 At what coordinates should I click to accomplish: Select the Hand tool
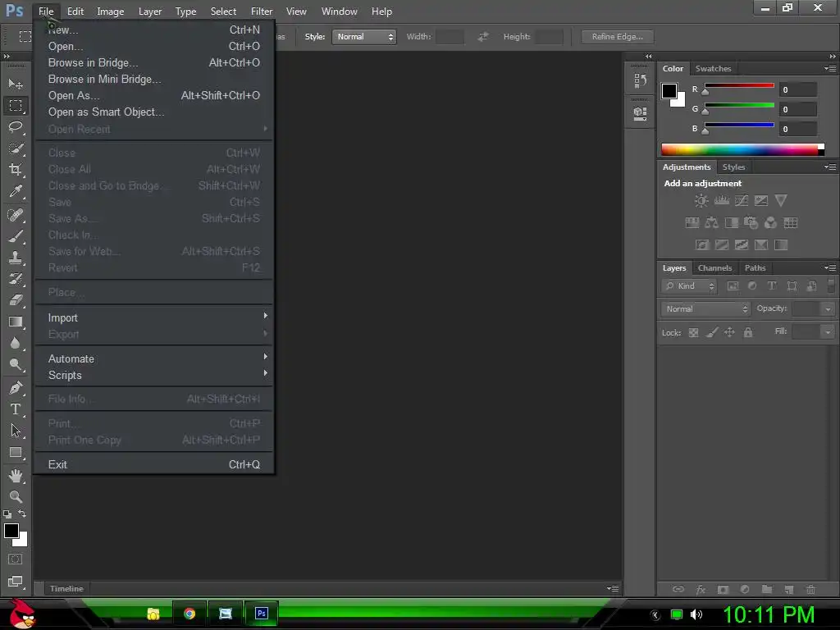(x=16, y=476)
